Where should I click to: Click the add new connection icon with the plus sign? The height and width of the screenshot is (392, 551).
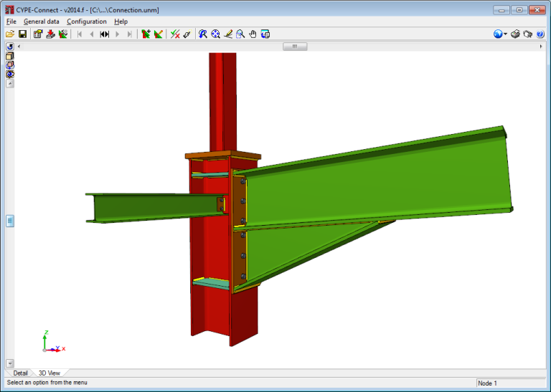coord(146,34)
